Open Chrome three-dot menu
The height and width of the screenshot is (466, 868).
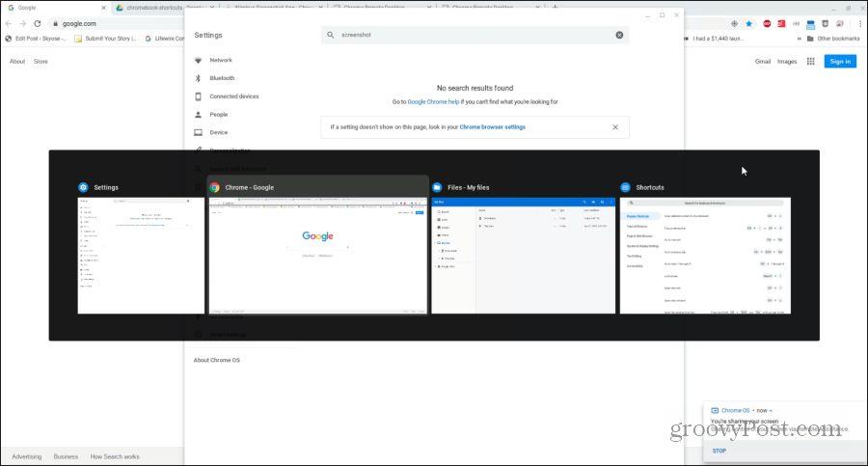pyautogui.click(x=859, y=23)
